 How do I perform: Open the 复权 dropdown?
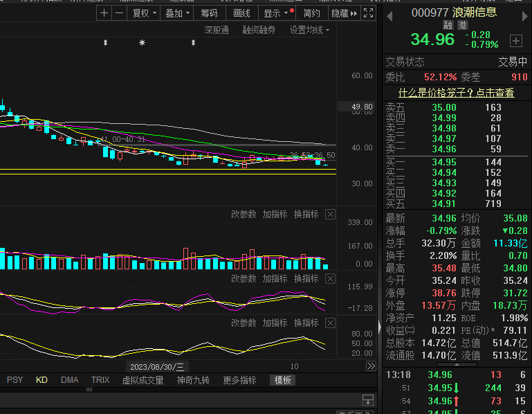click(x=145, y=13)
